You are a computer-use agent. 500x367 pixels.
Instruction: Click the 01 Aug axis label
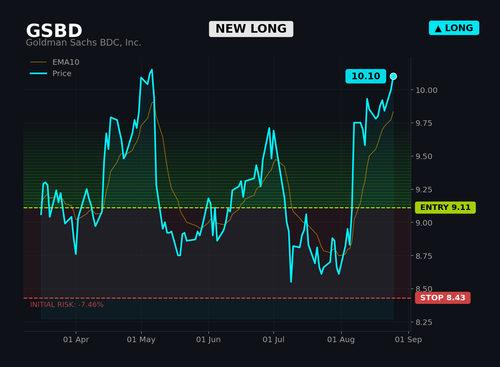click(341, 340)
